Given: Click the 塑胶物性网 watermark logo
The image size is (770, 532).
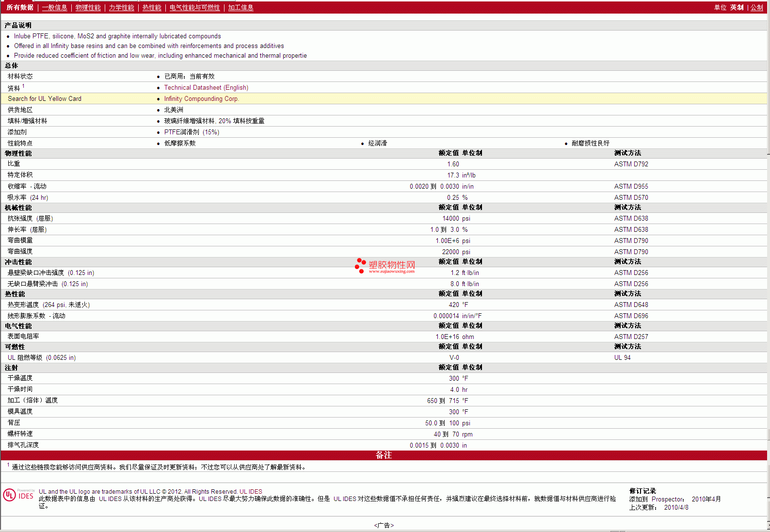Looking at the screenshot, I should (x=385, y=266).
